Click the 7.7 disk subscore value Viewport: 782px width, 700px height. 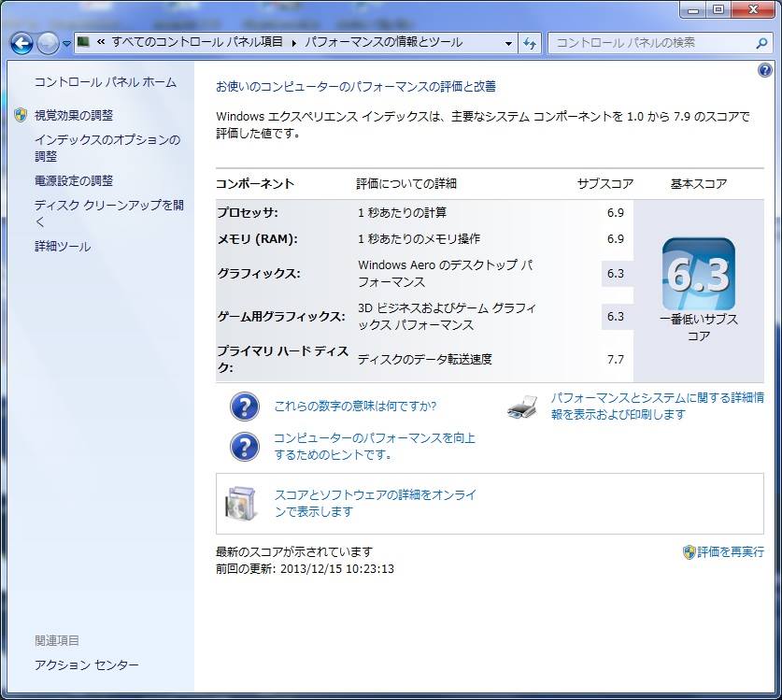click(616, 359)
